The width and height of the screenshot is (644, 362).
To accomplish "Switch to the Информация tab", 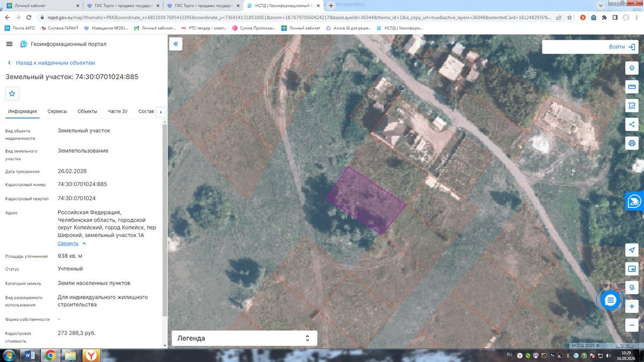I will (x=23, y=112).
